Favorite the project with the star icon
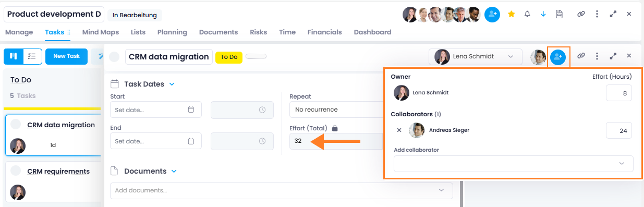The image size is (644, 207). click(511, 14)
